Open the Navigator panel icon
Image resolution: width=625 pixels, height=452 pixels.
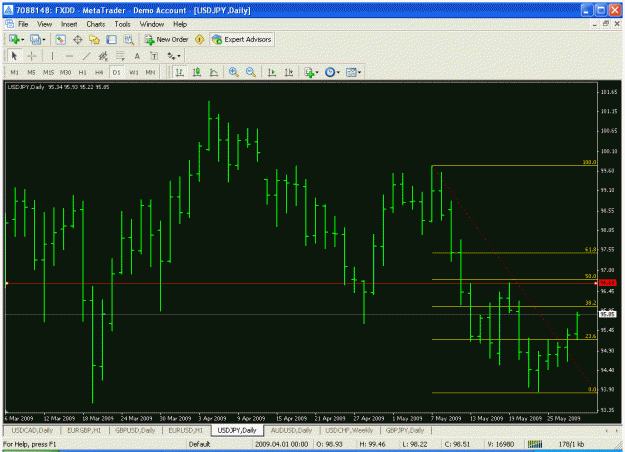pos(94,39)
